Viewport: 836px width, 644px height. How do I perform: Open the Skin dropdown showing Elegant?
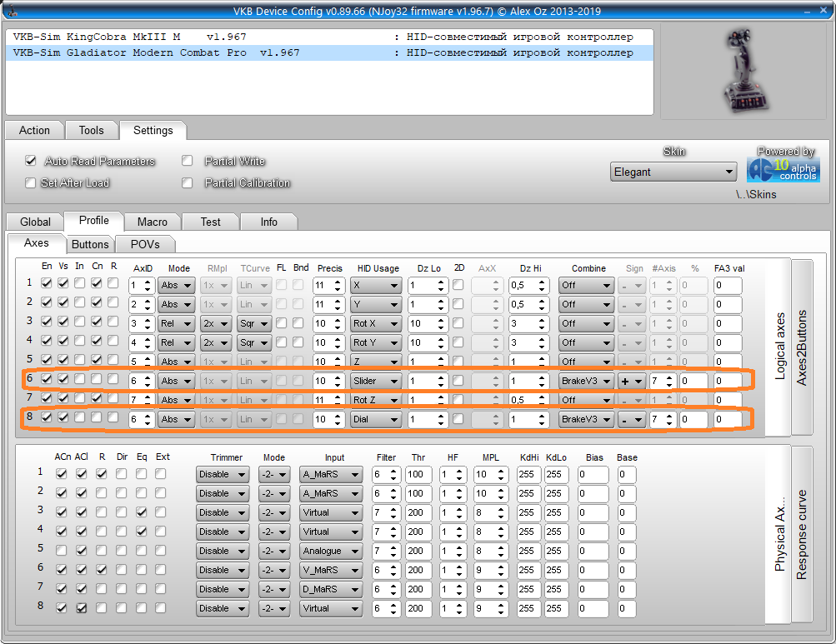(673, 172)
